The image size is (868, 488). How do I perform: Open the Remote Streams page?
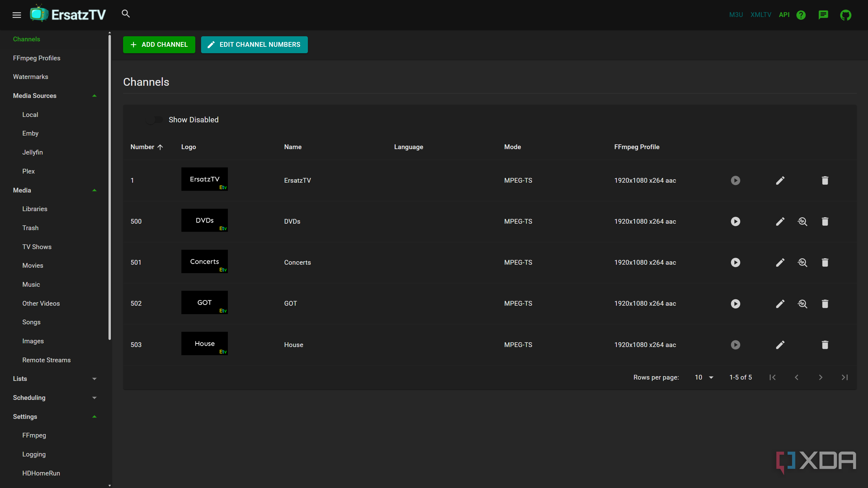point(46,360)
